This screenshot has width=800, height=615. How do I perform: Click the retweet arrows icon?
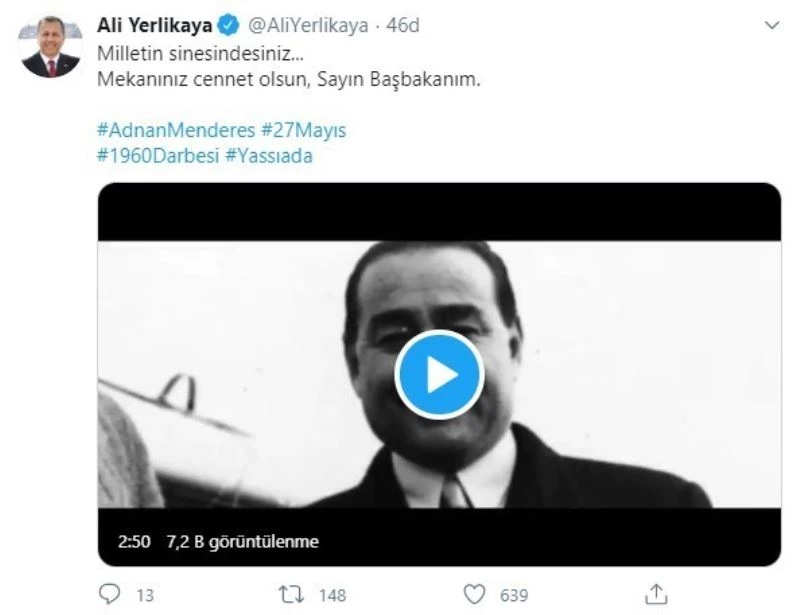[x=293, y=595]
